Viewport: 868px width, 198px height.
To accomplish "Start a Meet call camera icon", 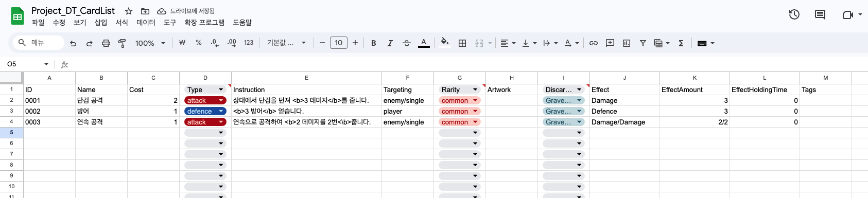I will coord(847,14).
